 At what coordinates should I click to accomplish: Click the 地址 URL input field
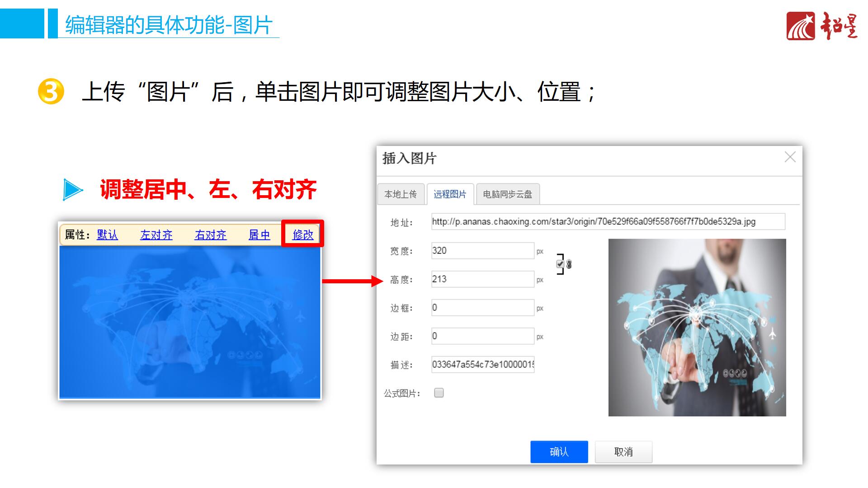(x=608, y=222)
